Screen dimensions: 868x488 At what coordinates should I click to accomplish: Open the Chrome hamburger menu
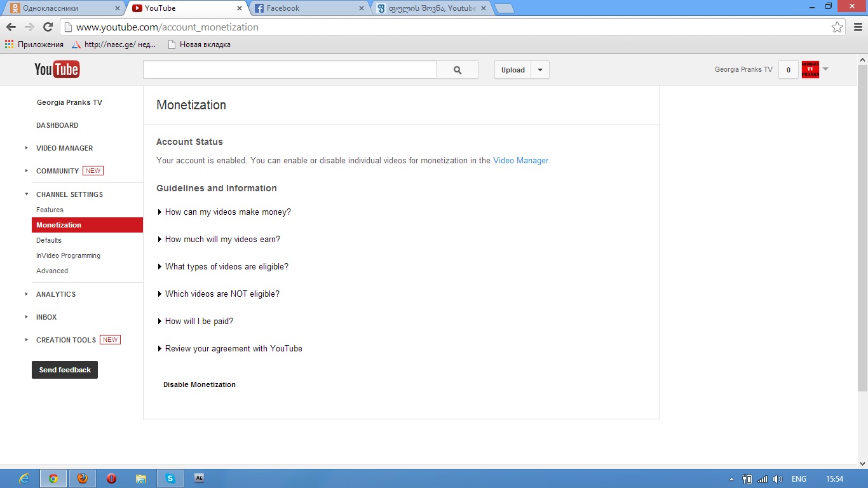[858, 27]
